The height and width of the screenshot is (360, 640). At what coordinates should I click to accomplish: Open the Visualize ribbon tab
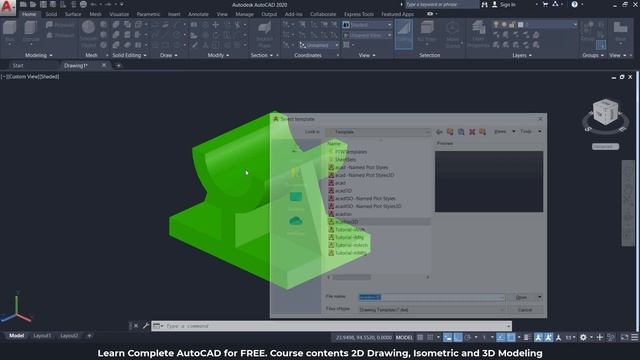coord(119,14)
